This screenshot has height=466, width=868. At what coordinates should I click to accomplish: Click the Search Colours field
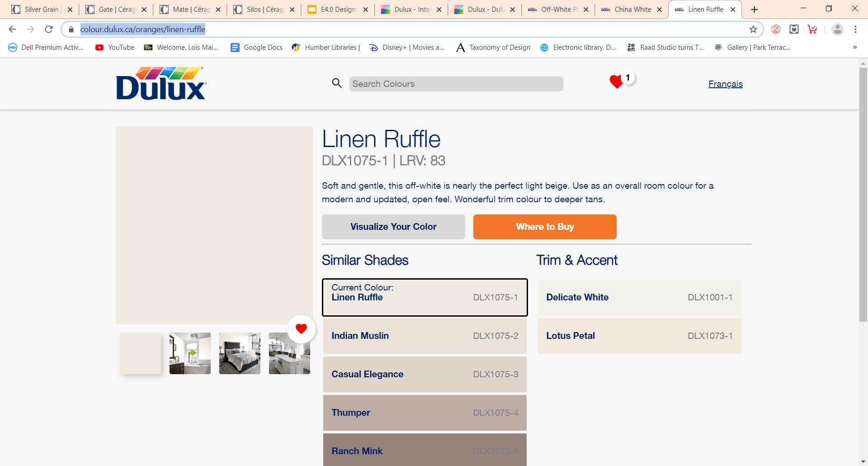click(x=456, y=84)
